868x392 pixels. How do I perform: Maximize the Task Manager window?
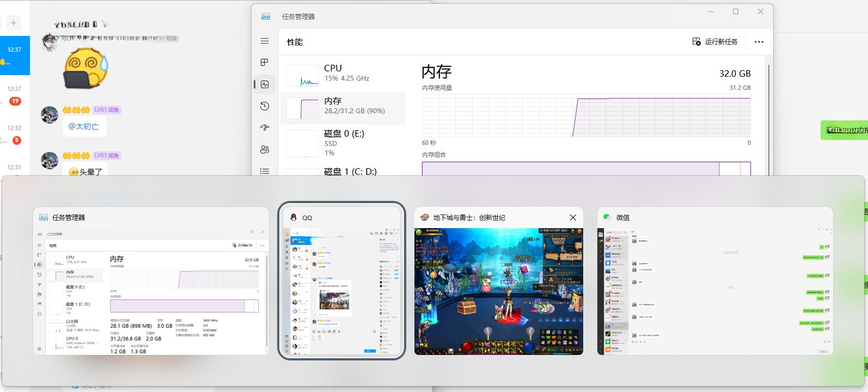click(736, 11)
